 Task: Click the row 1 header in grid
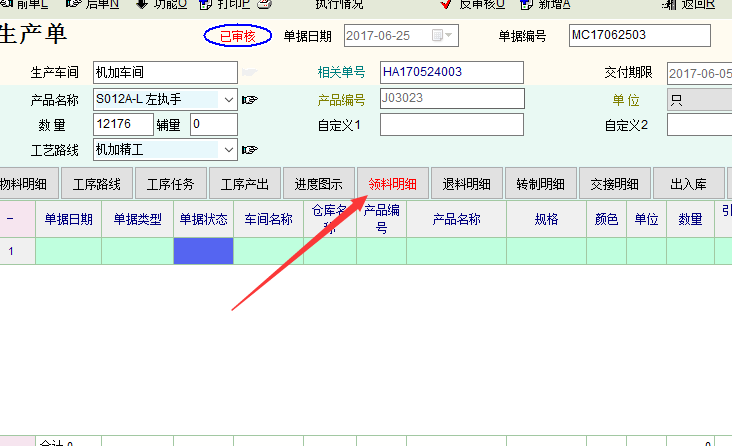point(11,251)
